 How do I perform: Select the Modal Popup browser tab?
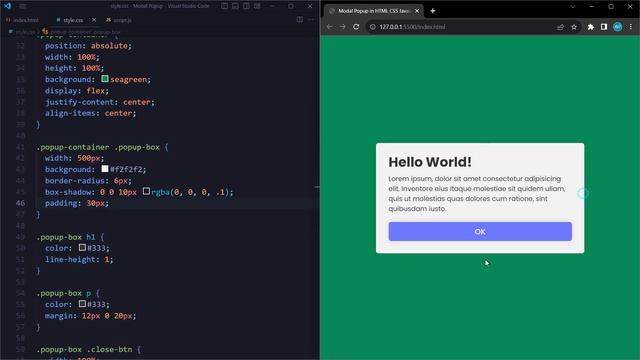[373, 11]
